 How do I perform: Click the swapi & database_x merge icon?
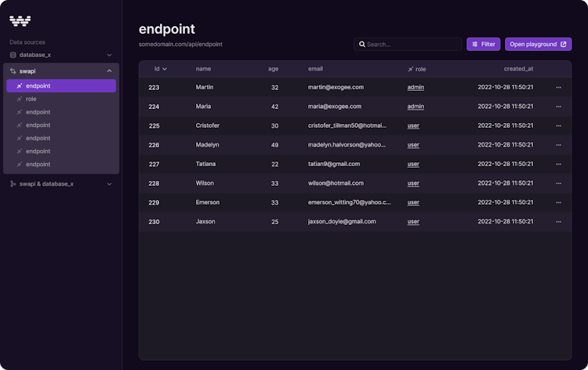[x=13, y=183]
